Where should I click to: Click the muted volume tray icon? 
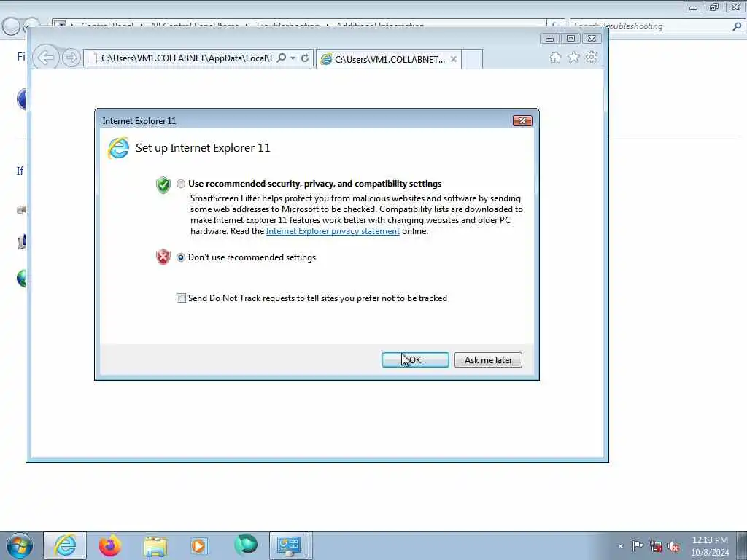point(673,547)
